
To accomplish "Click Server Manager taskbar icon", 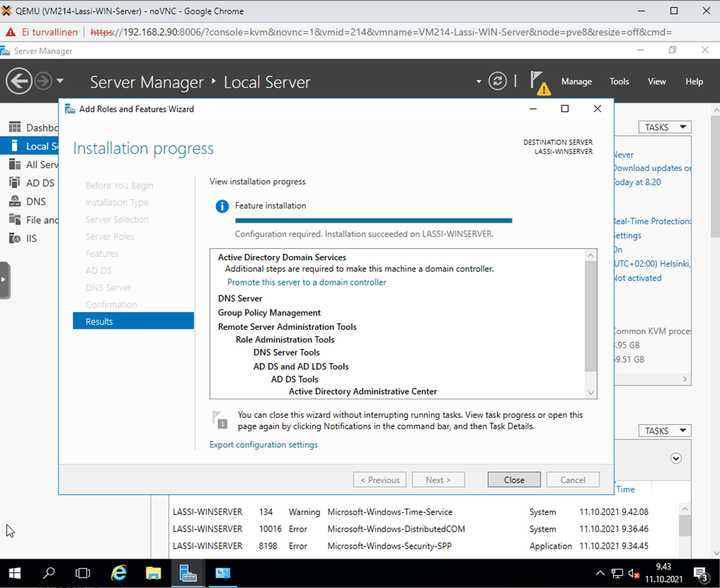I will [x=188, y=573].
